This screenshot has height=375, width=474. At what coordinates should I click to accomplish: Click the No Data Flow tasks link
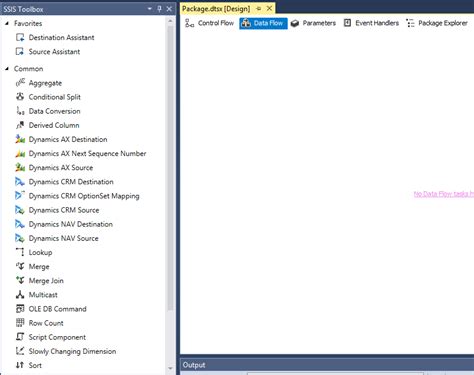pyautogui.click(x=444, y=194)
